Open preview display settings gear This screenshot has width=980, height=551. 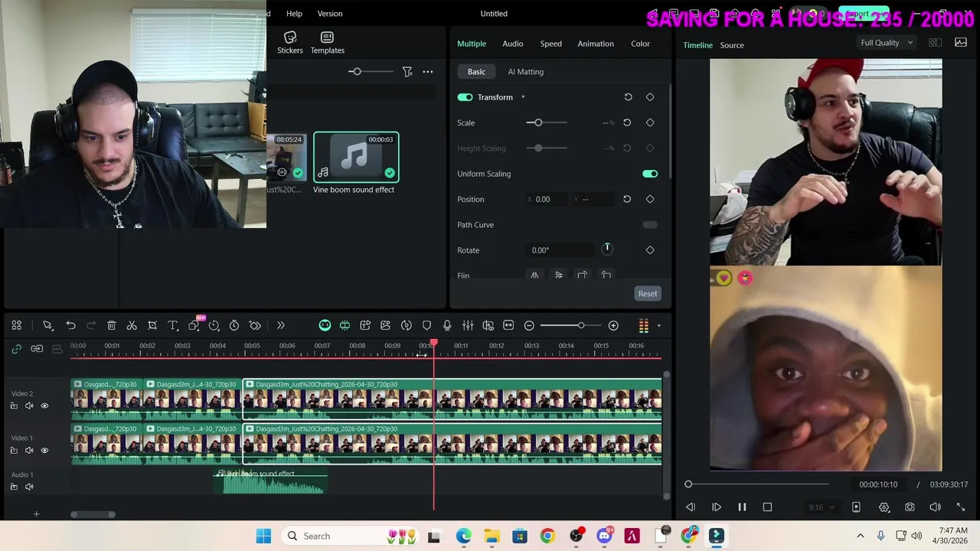coord(884,507)
